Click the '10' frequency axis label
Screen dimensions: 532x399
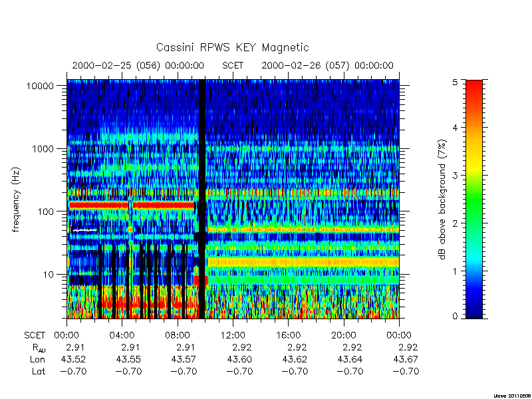(x=49, y=274)
